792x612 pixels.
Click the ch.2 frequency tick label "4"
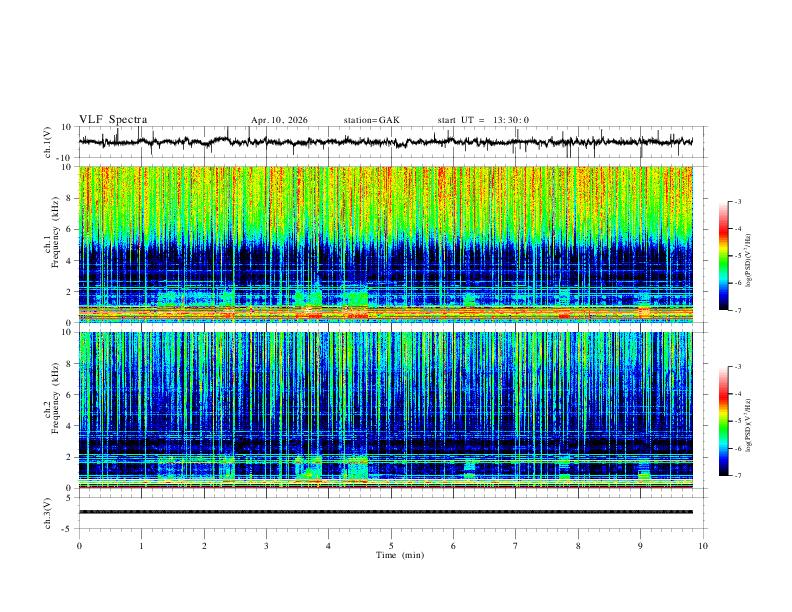[x=69, y=426]
